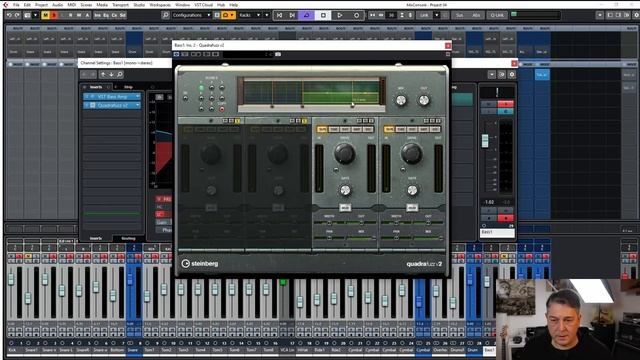
Task: Switch to Strip tab in Channel Settings
Action: coord(128,87)
